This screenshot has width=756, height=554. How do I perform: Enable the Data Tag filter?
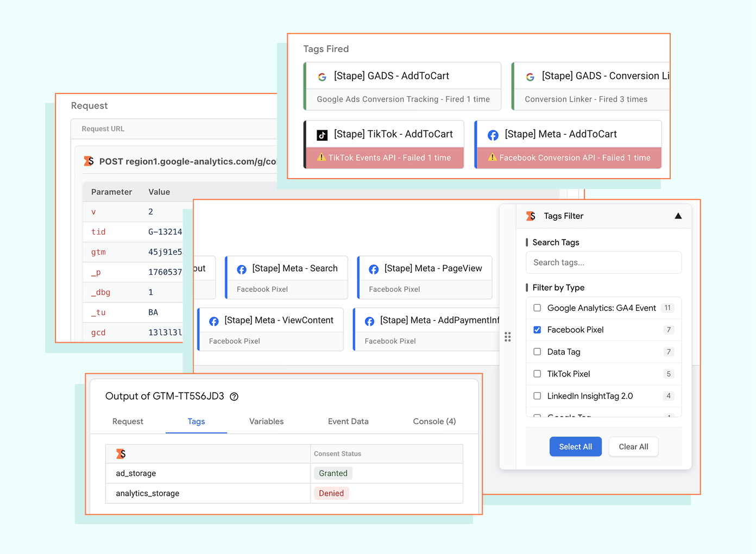[537, 351]
